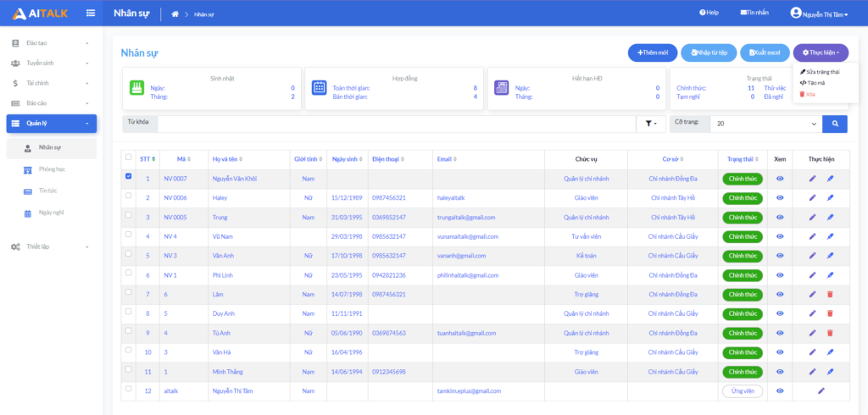
Task: Check the checkbox for row NV 0006
Action: coord(128,196)
